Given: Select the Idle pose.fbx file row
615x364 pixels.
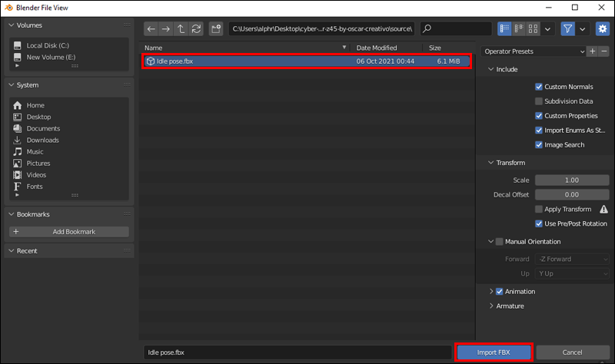Looking at the screenshot, I should pos(306,61).
